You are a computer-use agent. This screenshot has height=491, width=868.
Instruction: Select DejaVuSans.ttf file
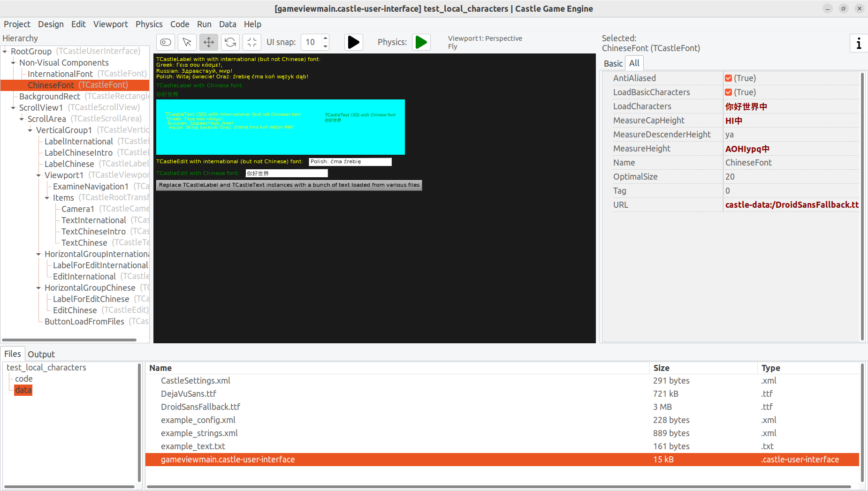[189, 393]
